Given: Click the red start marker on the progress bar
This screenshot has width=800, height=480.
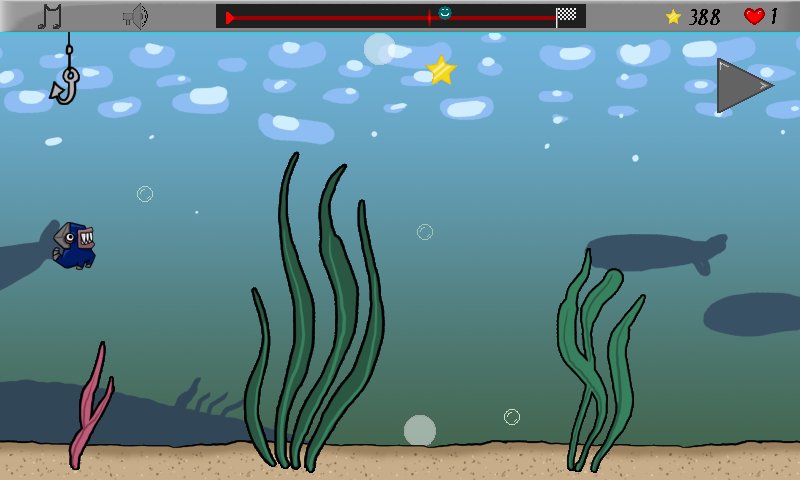Looking at the screenshot, I should (x=230, y=17).
